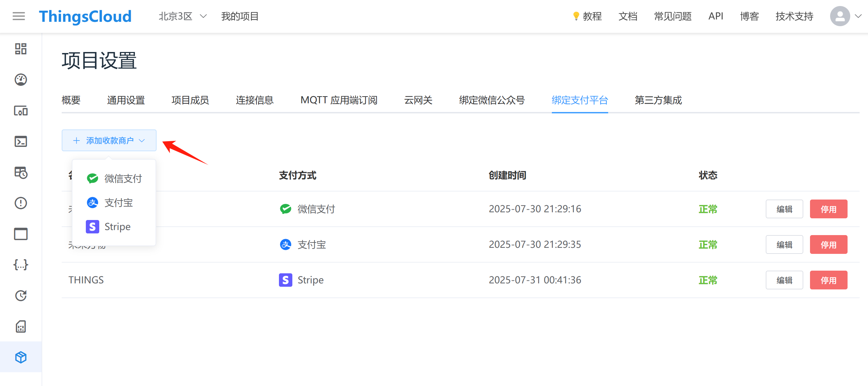Viewport: 868px width, 386px height.
Task: Click the user avatar icon
Action: click(x=840, y=16)
